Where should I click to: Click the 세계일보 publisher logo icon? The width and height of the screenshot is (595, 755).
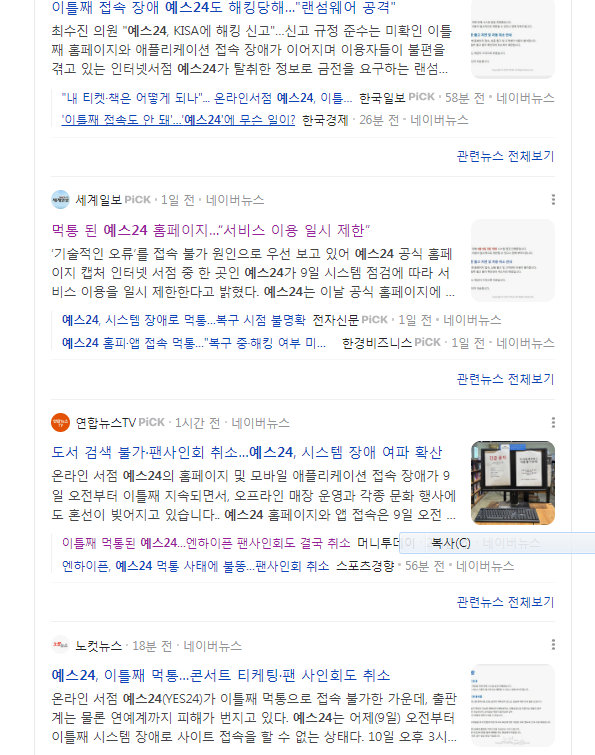(x=60, y=199)
